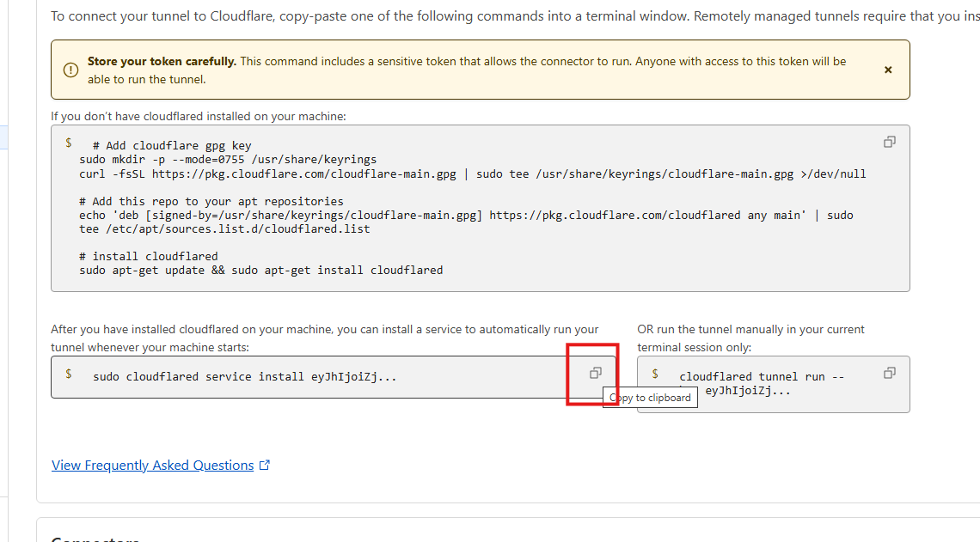Dismiss the token warning banner
This screenshot has height=542, width=980.
point(888,70)
